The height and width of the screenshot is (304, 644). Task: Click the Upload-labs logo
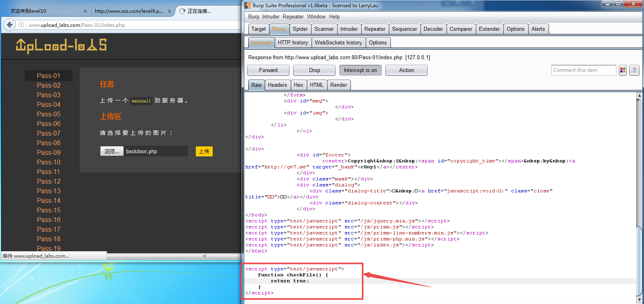click(x=61, y=46)
